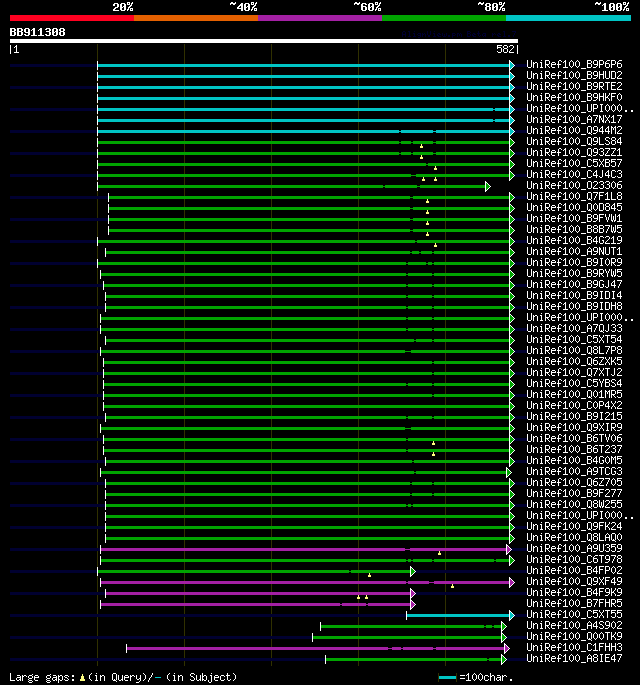Screen dimensions: 640x685
Task: Click purple alignment bar in C1FHH3 row
Action: point(315,648)
